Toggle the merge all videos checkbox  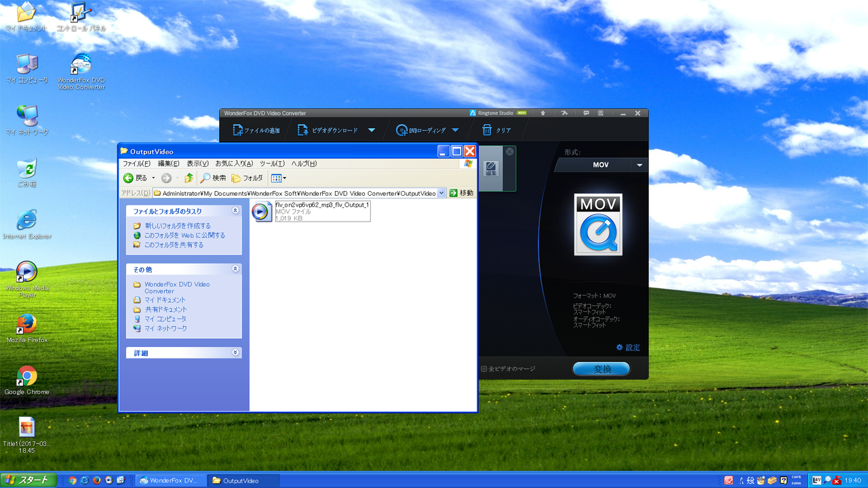484,369
